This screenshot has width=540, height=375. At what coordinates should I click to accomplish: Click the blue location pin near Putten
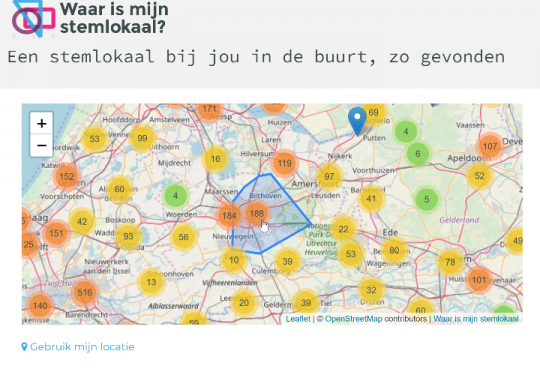click(x=357, y=121)
